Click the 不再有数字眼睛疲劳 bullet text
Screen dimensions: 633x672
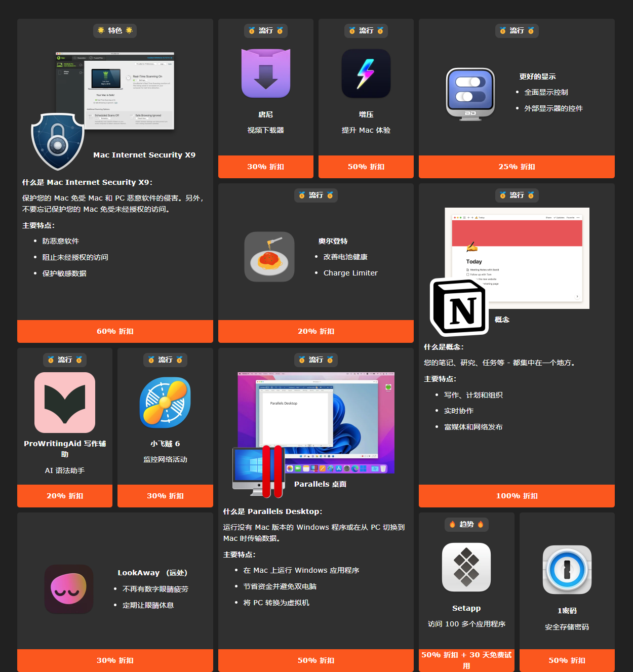[155, 589]
